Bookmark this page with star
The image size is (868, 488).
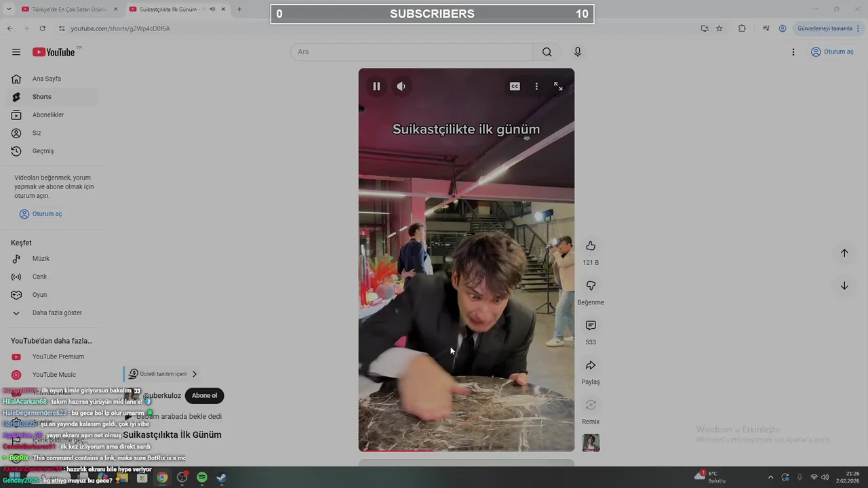click(719, 28)
